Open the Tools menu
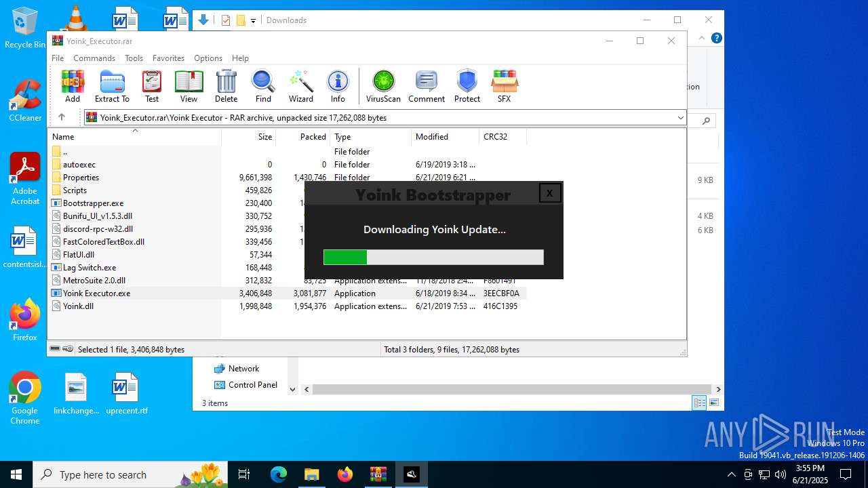Image resolution: width=868 pixels, height=488 pixels. coord(134,58)
